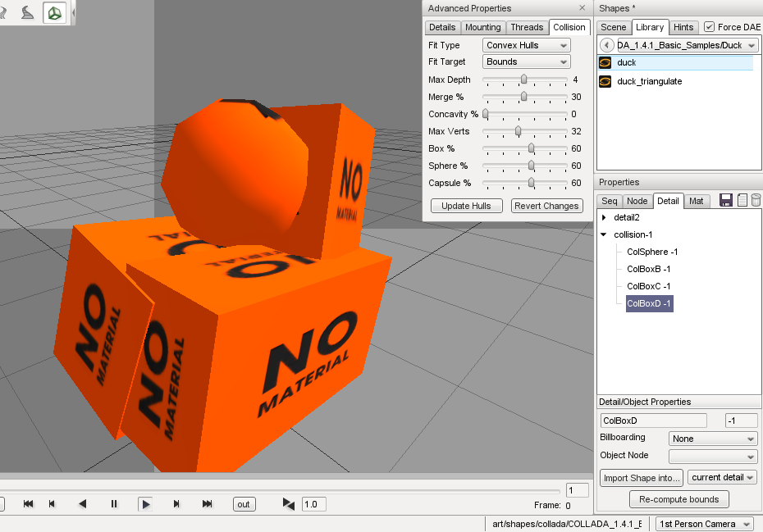The image size is (763, 532).
Task: Pause the animation playback
Action: 114,504
